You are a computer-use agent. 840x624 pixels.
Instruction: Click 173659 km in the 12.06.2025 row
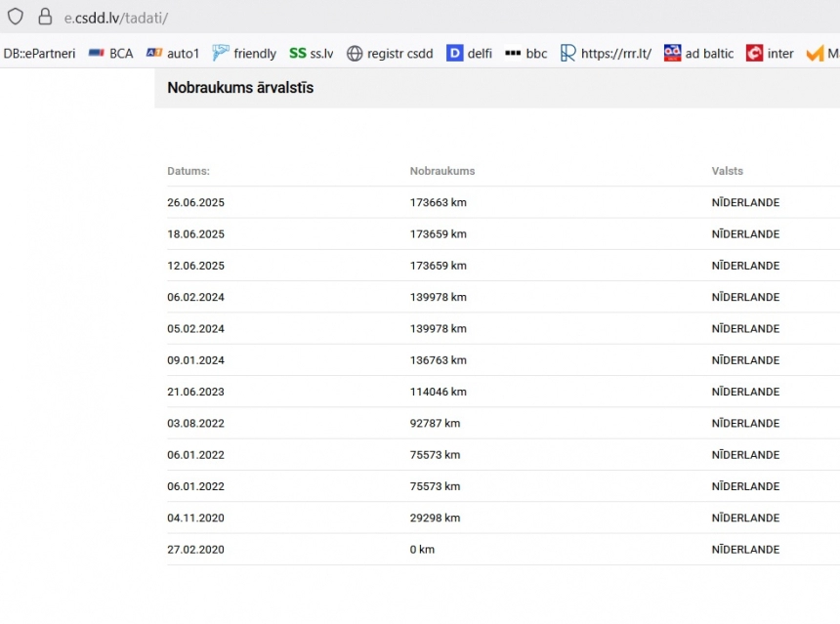pyautogui.click(x=439, y=266)
